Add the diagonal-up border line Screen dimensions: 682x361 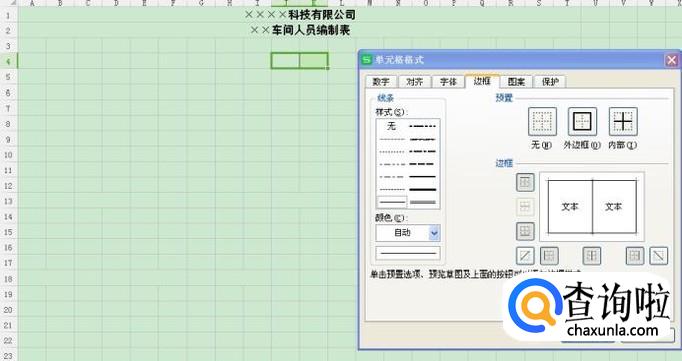[525, 256]
